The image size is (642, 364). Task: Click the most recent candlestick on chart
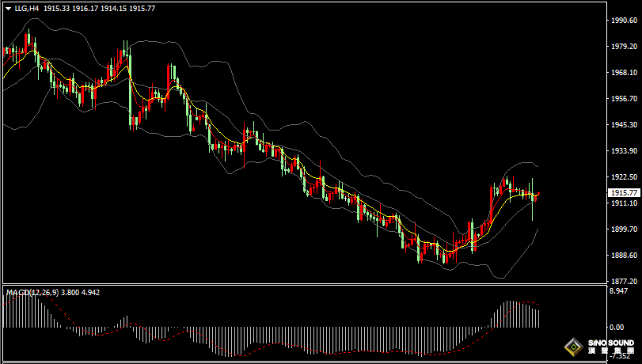click(538, 194)
